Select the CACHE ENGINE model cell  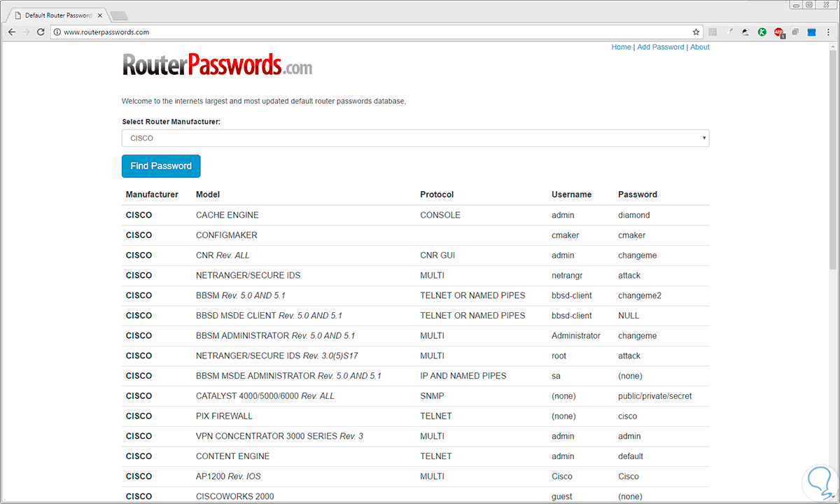pos(227,215)
